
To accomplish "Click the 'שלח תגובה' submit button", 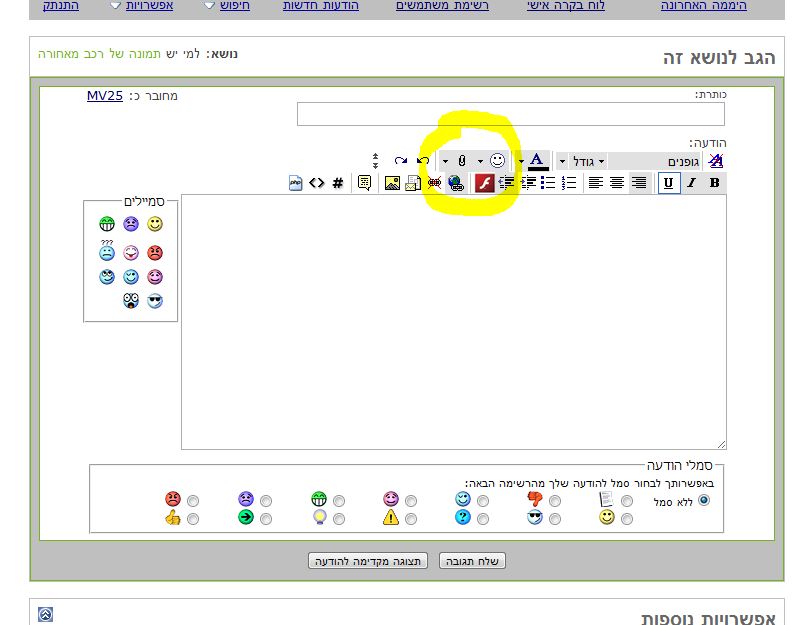I will point(472,561).
